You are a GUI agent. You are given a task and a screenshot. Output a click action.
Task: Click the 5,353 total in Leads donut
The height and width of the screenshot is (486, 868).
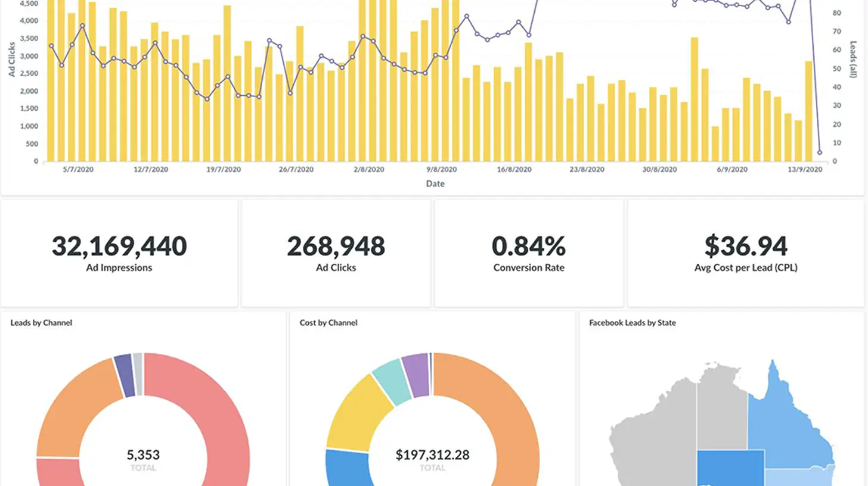pos(143,455)
